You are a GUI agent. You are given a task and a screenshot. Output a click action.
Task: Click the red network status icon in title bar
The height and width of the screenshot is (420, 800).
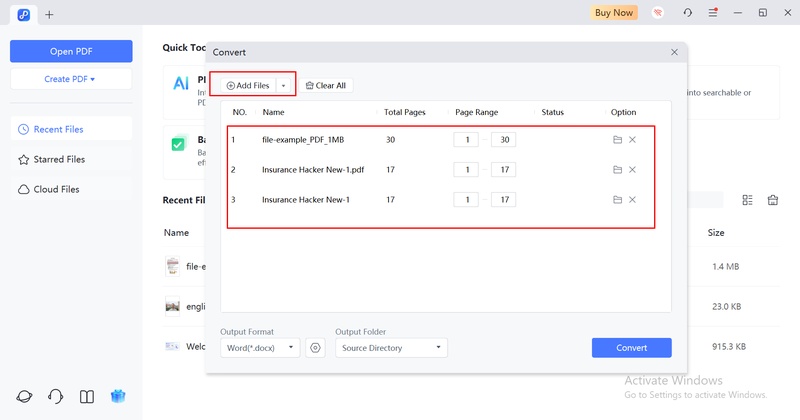click(x=658, y=13)
